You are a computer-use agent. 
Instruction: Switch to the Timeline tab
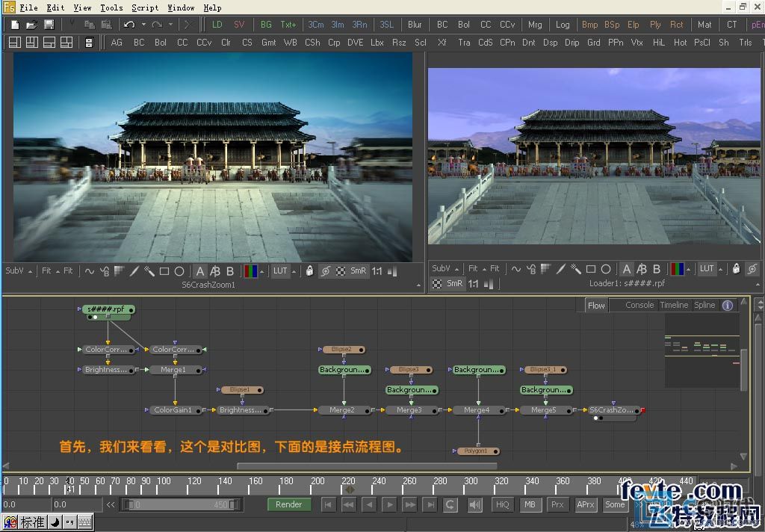(x=674, y=305)
